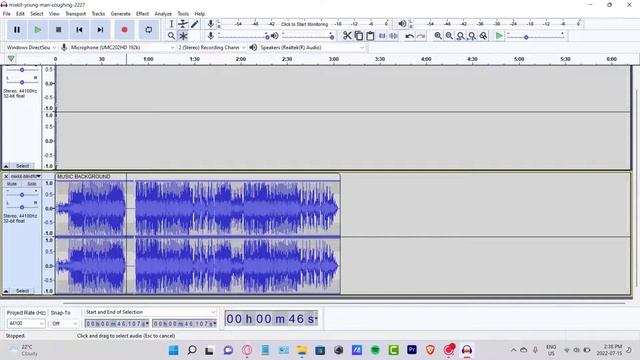
Task: Fit entire project to window
Action: click(x=472, y=36)
